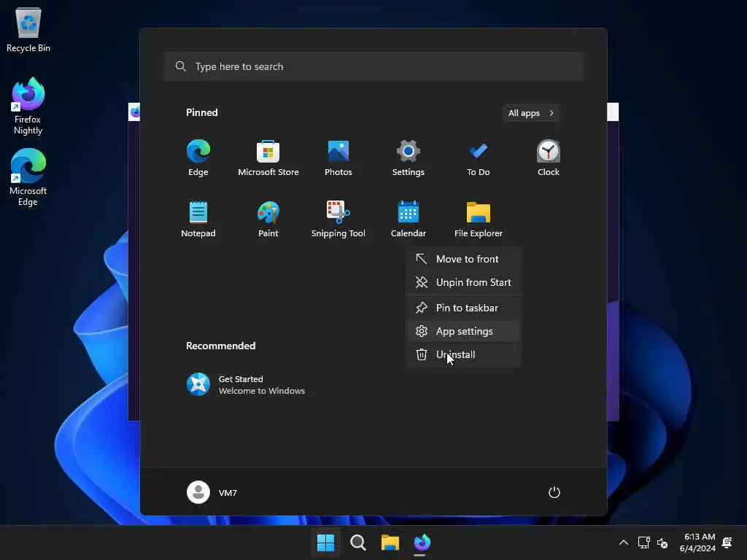Click the network status tray icon

643,542
